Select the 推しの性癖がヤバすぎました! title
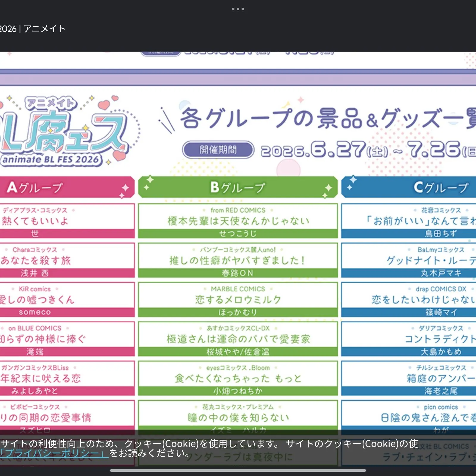476x476 pixels. pyautogui.click(x=238, y=260)
